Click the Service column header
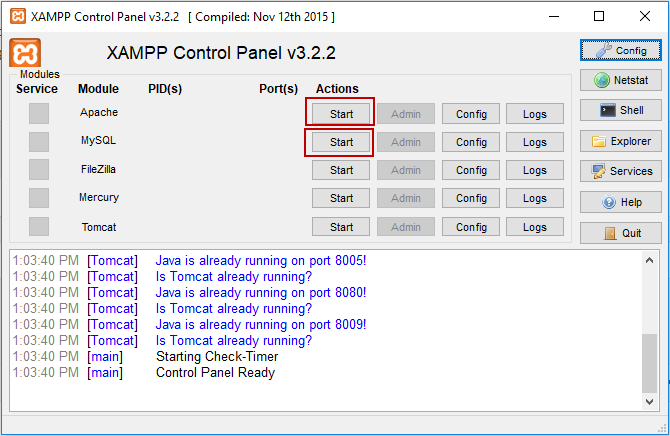The height and width of the screenshot is (436, 670). (37, 88)
